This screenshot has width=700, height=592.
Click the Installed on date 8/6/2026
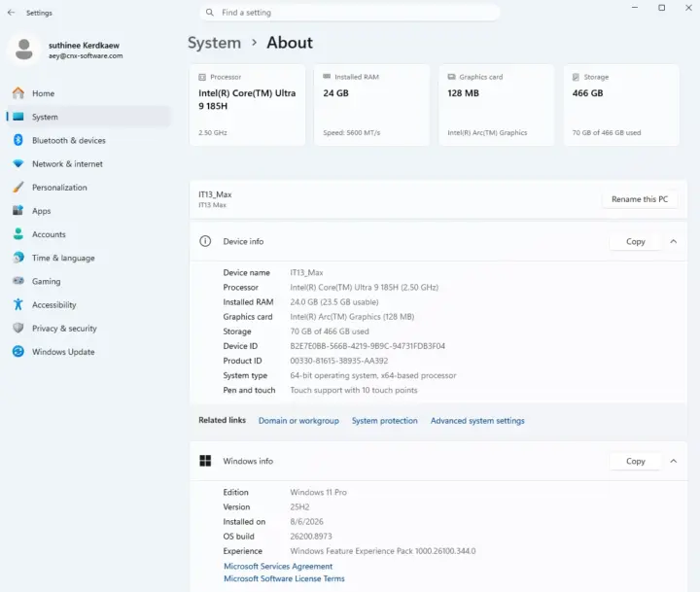coord(306,521)
